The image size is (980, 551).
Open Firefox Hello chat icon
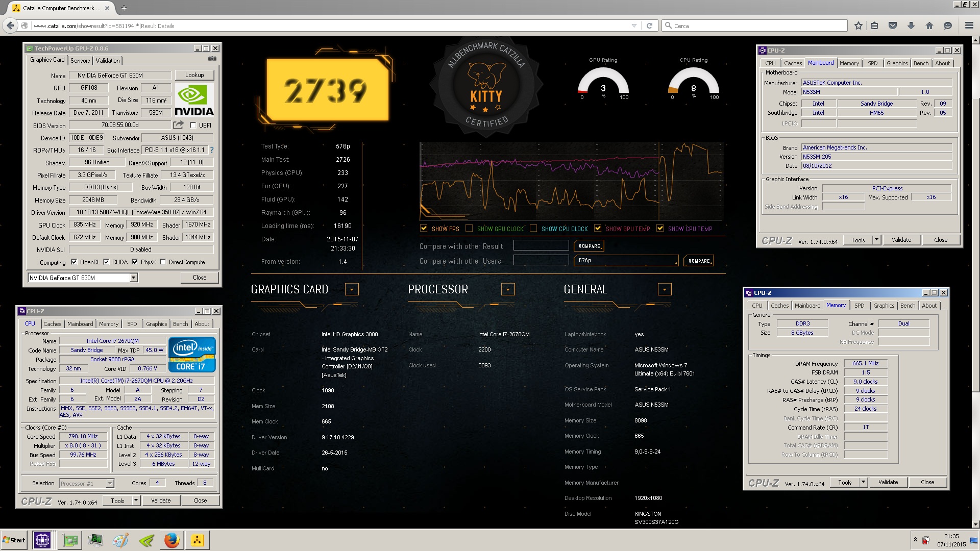click(x=948, y=26)
